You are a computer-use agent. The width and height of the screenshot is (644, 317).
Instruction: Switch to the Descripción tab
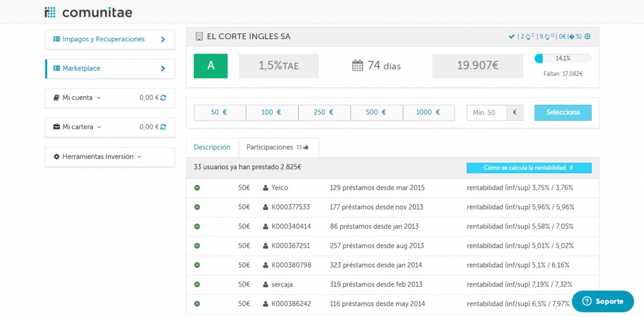[212, 147]
